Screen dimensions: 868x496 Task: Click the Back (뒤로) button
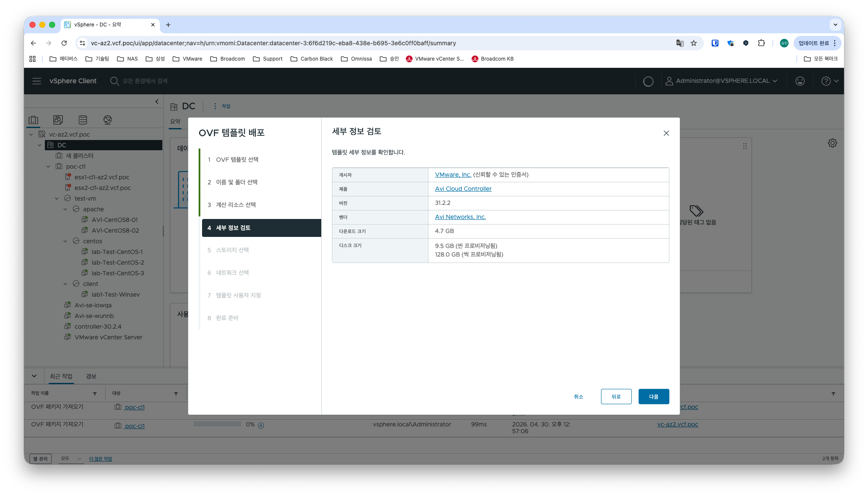click(616, 397)
